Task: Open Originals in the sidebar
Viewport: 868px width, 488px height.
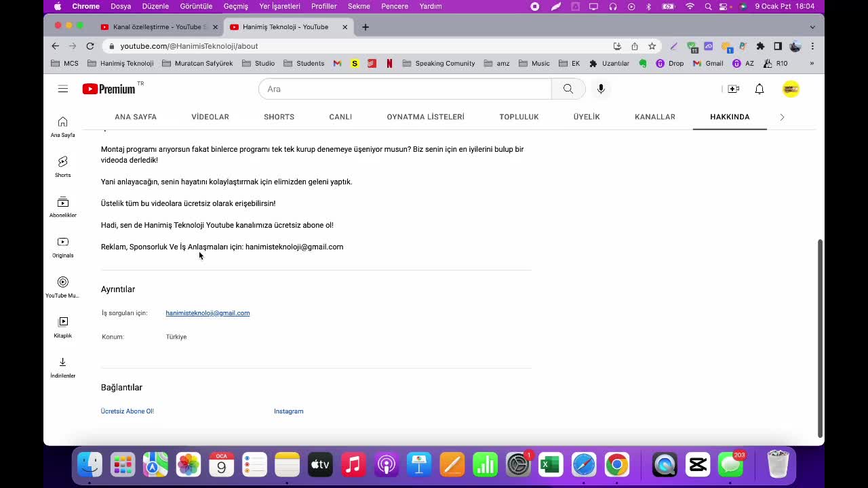Action: click(x=62, y=247)
